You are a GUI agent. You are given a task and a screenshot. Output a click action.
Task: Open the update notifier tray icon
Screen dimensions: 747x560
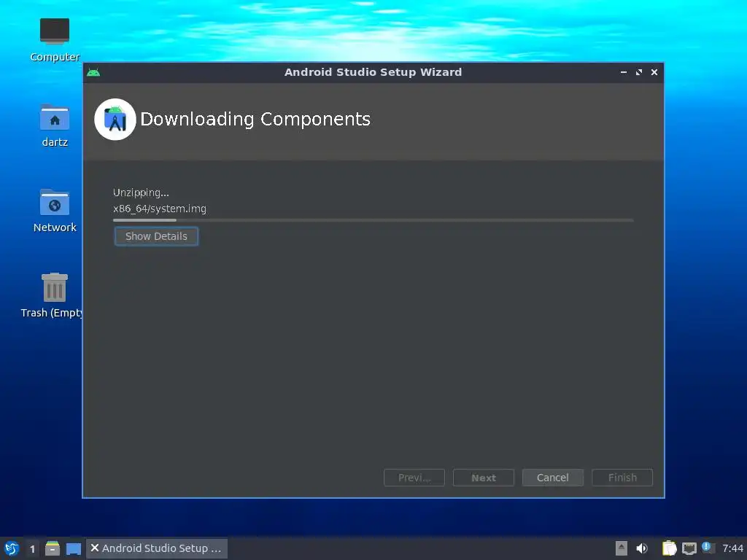coord(708,548)
